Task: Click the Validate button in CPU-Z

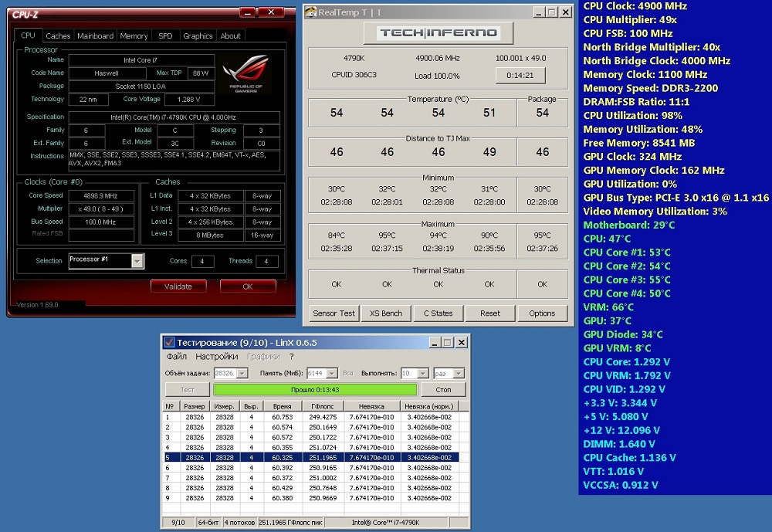Action: (x=178, y=286)
